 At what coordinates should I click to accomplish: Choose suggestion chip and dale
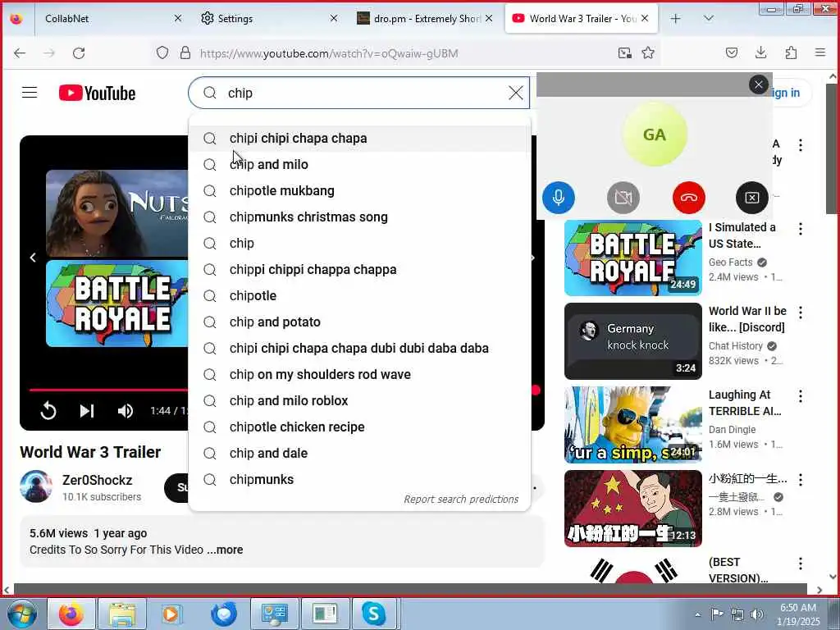359,453
